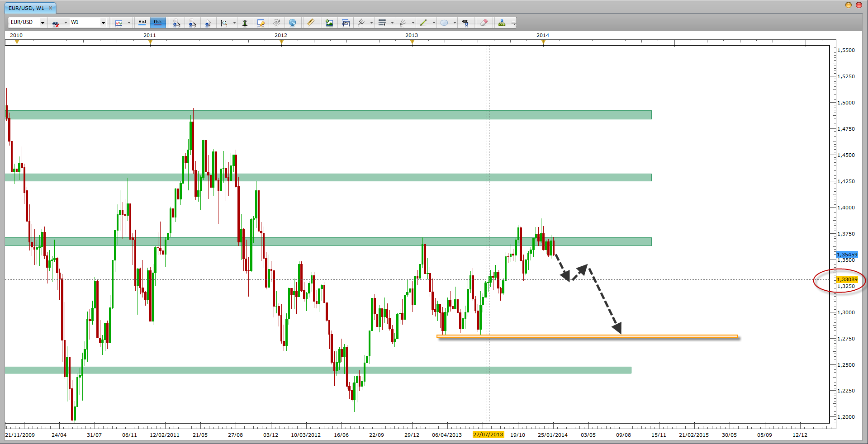Open the toolbar options overflow menu
Image resolution: width=868 pixels, height=444 pixels.
513,23
